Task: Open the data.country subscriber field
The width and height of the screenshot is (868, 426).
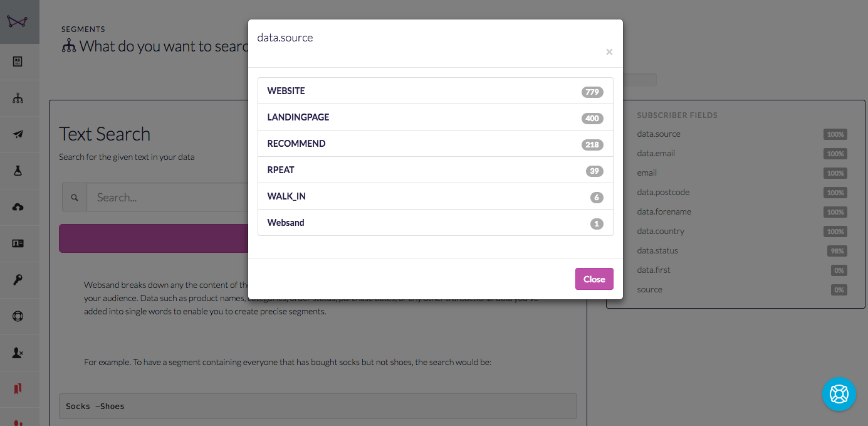Action: [x=661, y=231]
